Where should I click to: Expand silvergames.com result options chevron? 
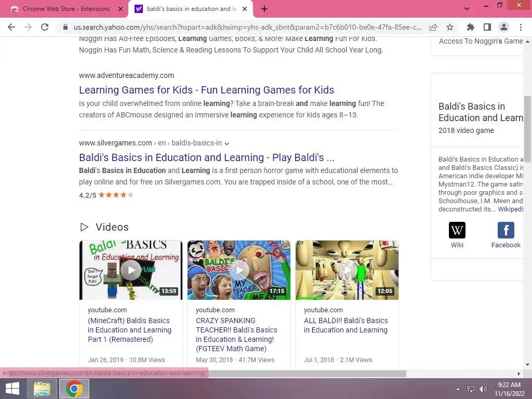point(227,143)
